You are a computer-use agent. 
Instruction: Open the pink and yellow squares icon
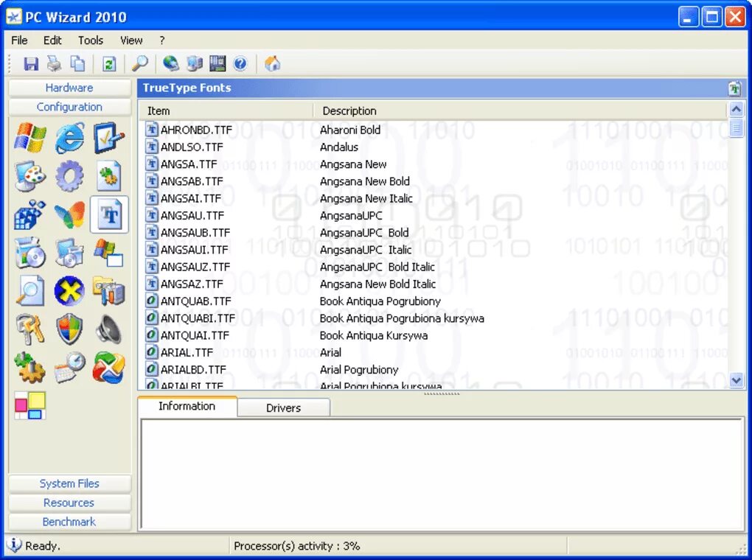pyautogui.click(x=30, y=405)
